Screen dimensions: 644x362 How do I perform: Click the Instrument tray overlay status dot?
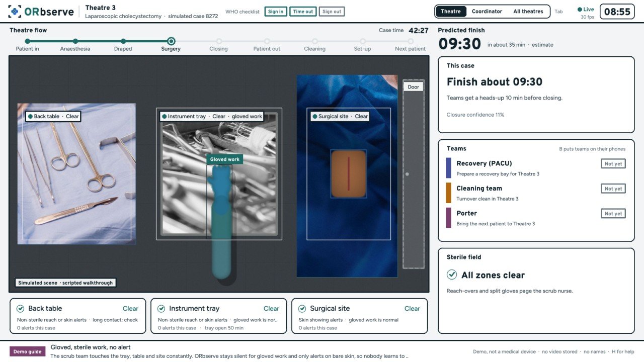point(164,116)
